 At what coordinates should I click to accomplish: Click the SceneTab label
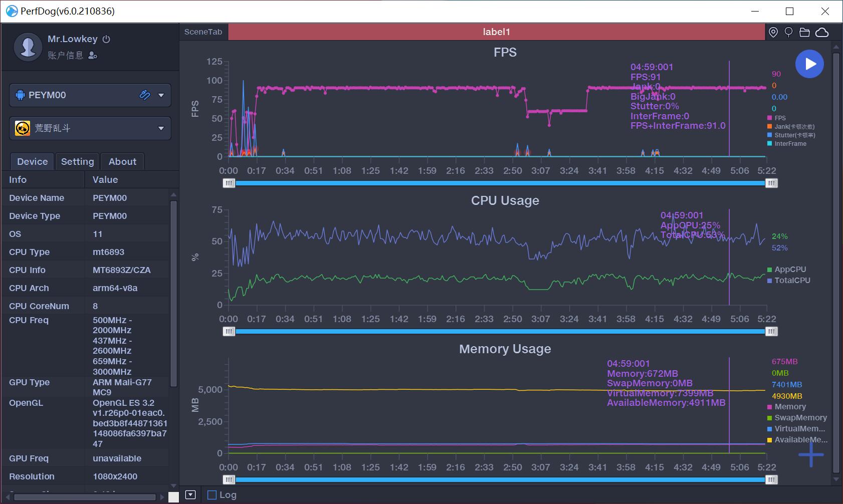pyautogui.click(x=203, y=32)
